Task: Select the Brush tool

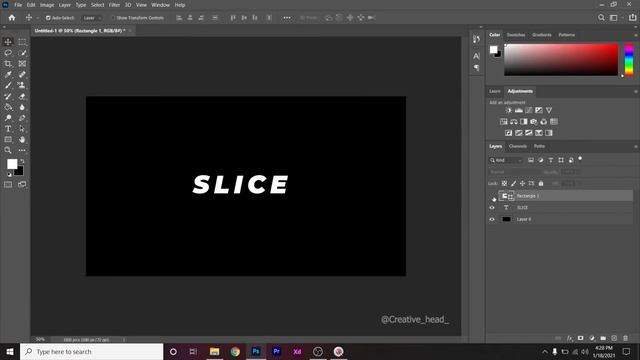Action: (8, 85)
